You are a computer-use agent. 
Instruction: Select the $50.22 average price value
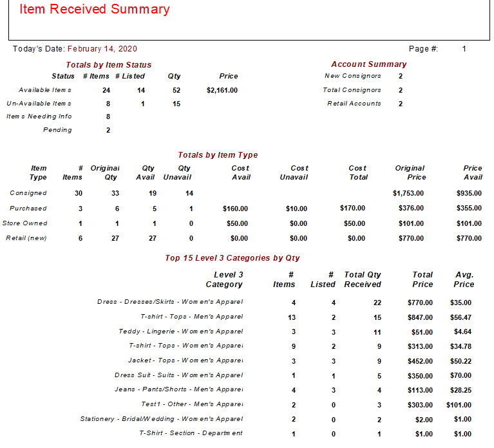coord(461,361)
